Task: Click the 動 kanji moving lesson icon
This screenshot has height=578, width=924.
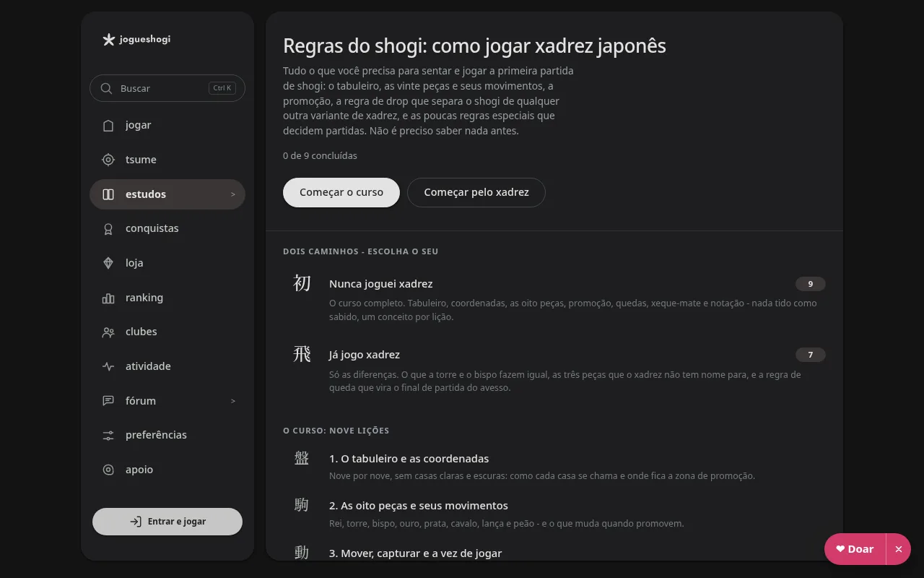Action: (x=302, y=553)
